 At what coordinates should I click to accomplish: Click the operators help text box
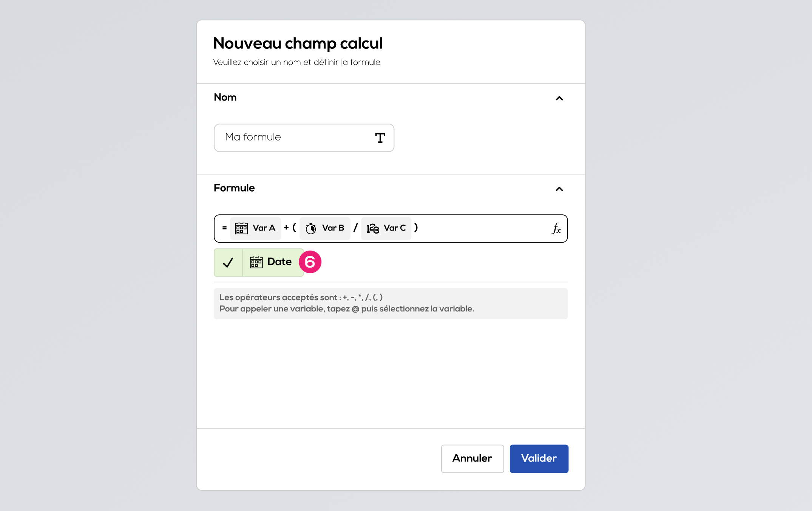pyautogui.click(x=391, y=304)
